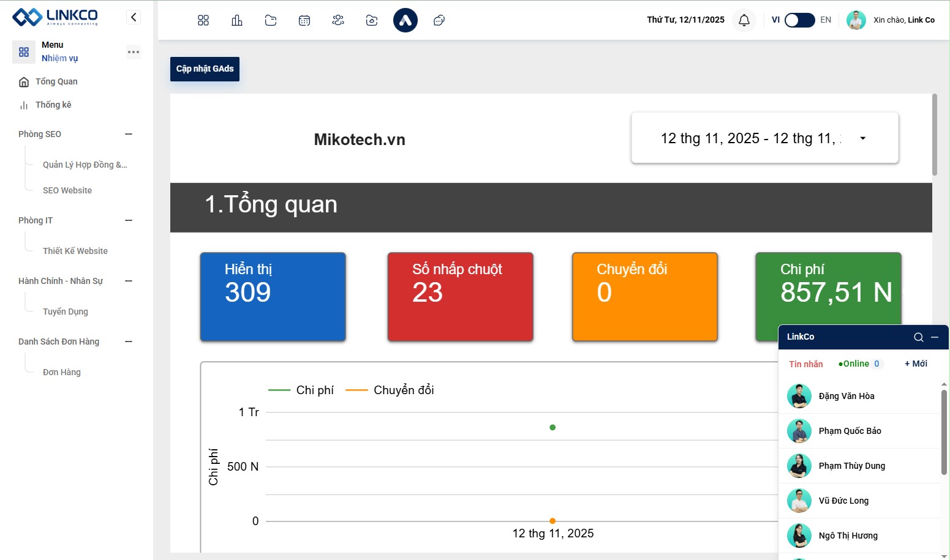Image resolution: width=950 pixels, height=560 pixels.
Task: Toggle the VI/EN language switch
Action: click(x=799, y=20)
